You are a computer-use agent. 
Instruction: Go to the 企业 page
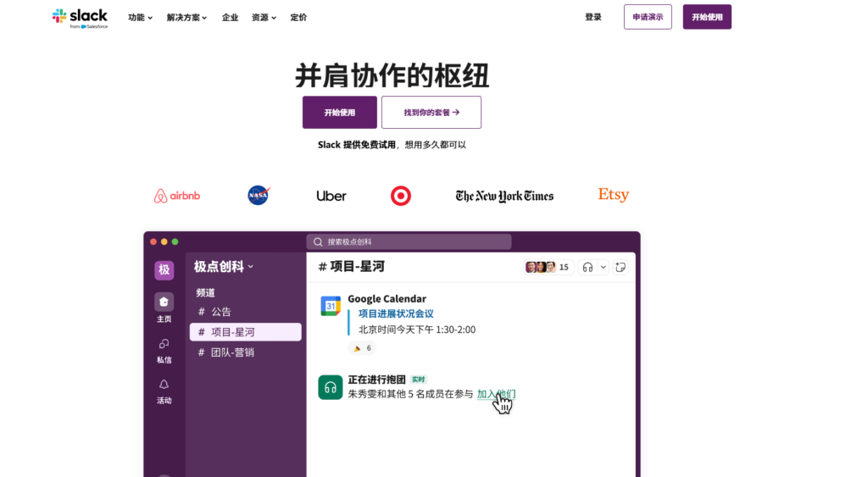pyautogui.click(x=230, y=18)
